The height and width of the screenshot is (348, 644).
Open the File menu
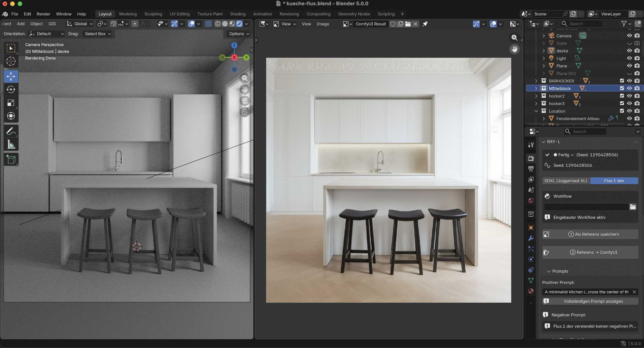click(15, 14)
